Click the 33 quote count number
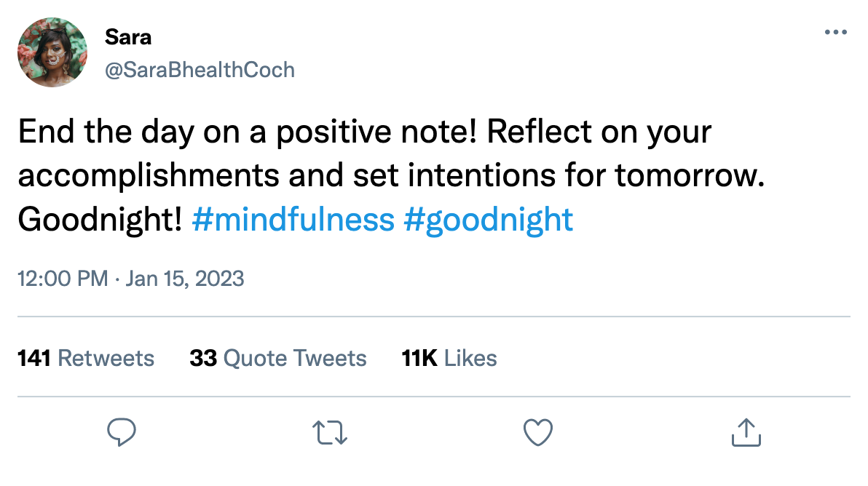The width and height of the screenshot is (868, 486). (203, 358)
